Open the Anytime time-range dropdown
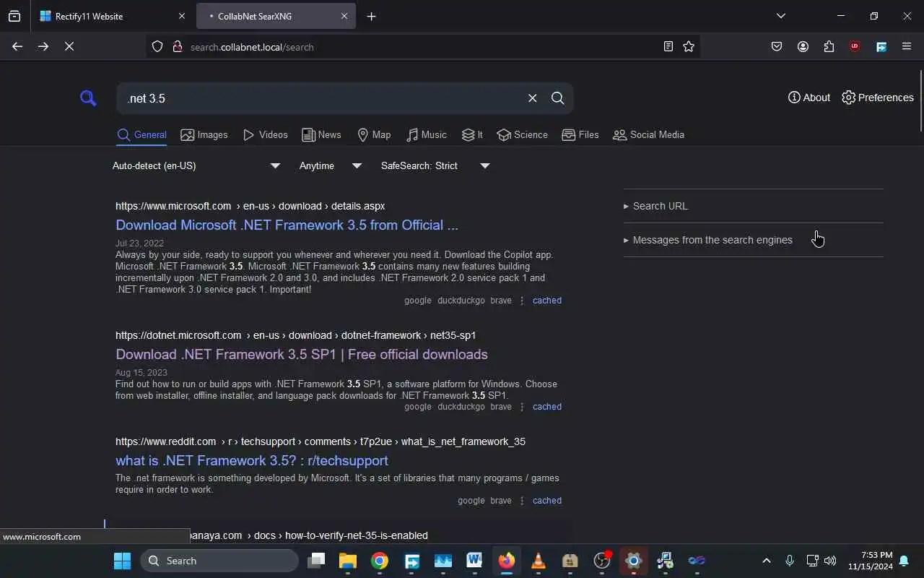The height and width of the screenshot is (578, 924). pos(331,165)
